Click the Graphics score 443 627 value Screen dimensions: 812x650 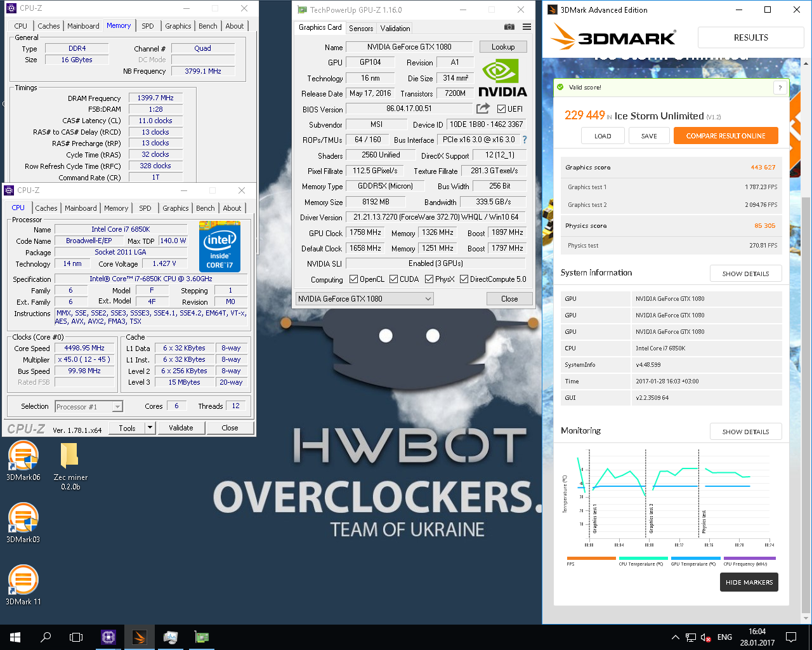763,168
